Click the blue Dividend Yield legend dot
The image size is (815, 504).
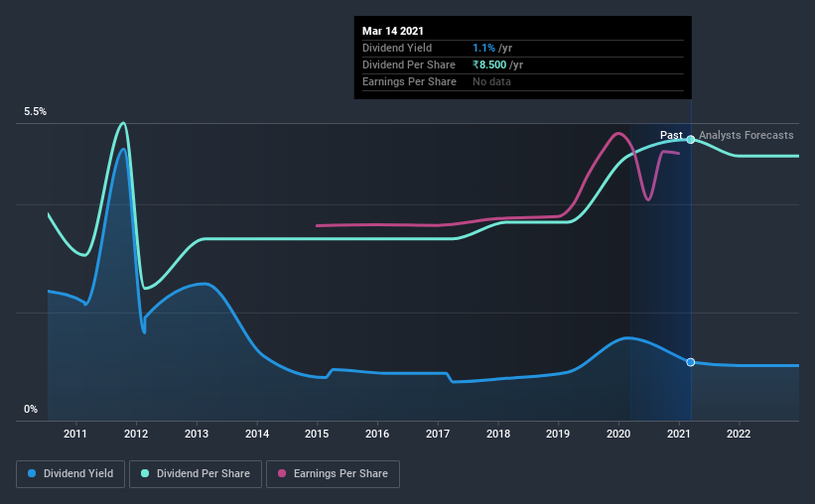32,473
